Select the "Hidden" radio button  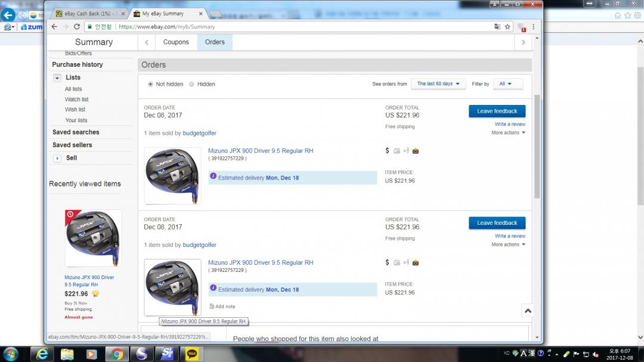pyautogui.click(x=191, y=84)
